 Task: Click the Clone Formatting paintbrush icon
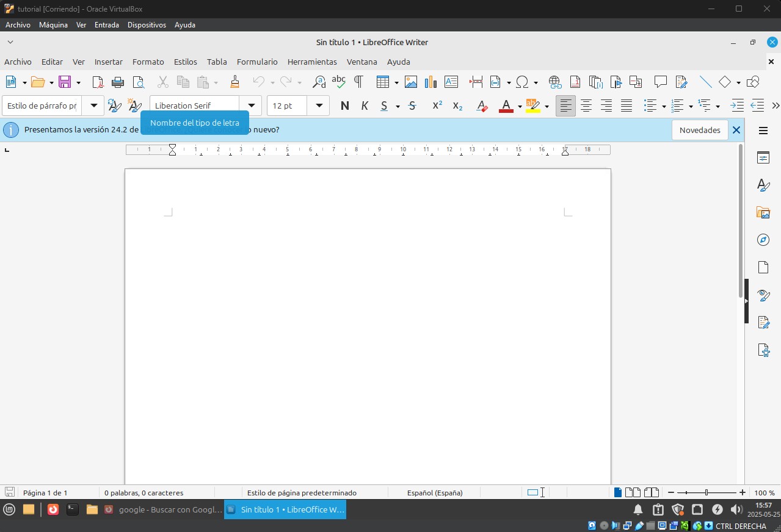(x=234, y=82)
